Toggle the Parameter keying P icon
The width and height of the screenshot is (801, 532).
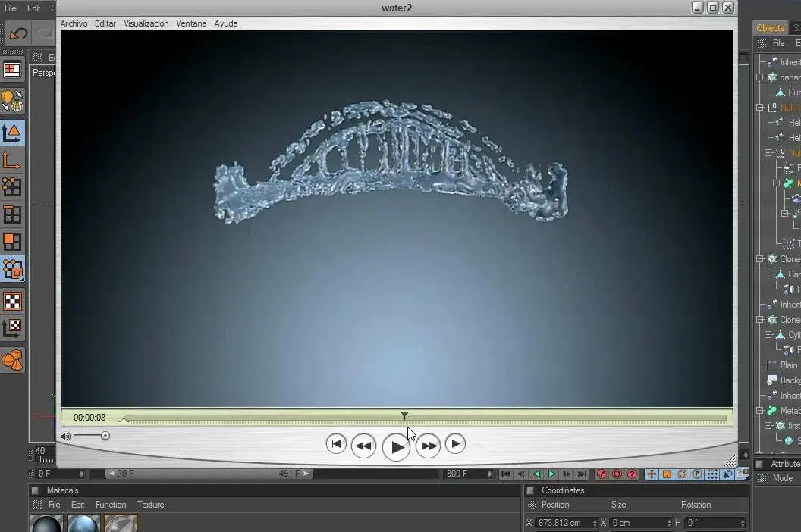pyautogui.click(x=697, y=474)
